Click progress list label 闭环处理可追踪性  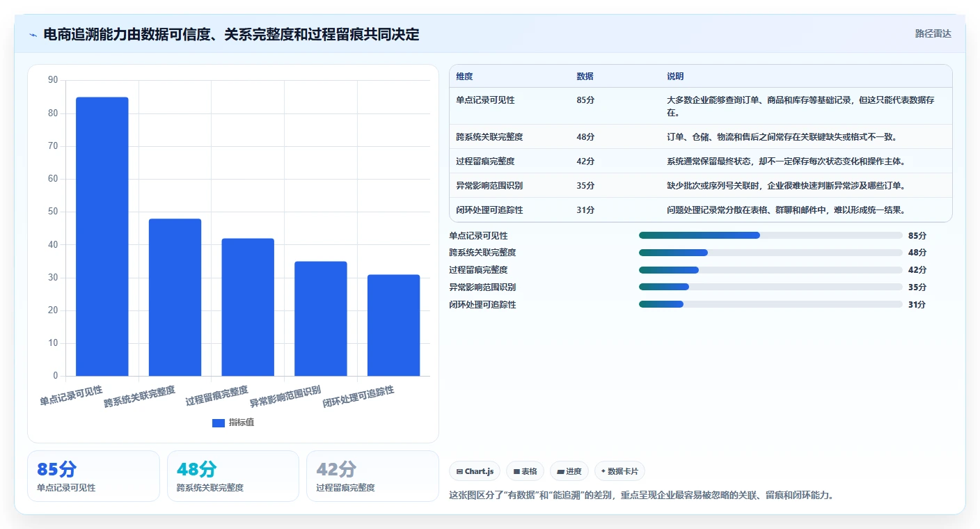(x=483, y=305)
